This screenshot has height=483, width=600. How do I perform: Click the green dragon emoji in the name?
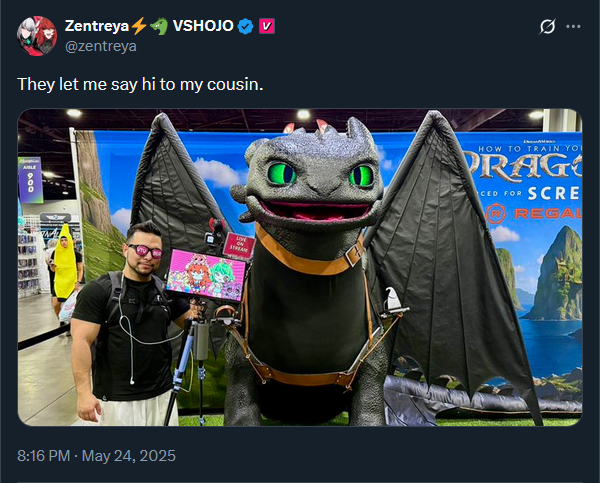click(x=159, y=26)
